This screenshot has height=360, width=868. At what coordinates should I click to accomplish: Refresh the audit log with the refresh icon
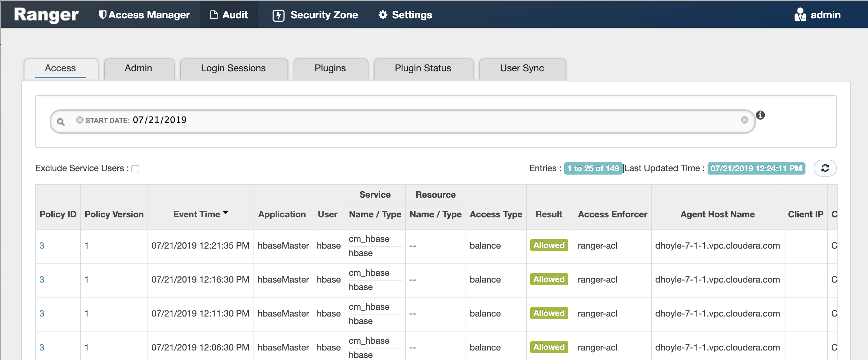[x=825, y=168]
